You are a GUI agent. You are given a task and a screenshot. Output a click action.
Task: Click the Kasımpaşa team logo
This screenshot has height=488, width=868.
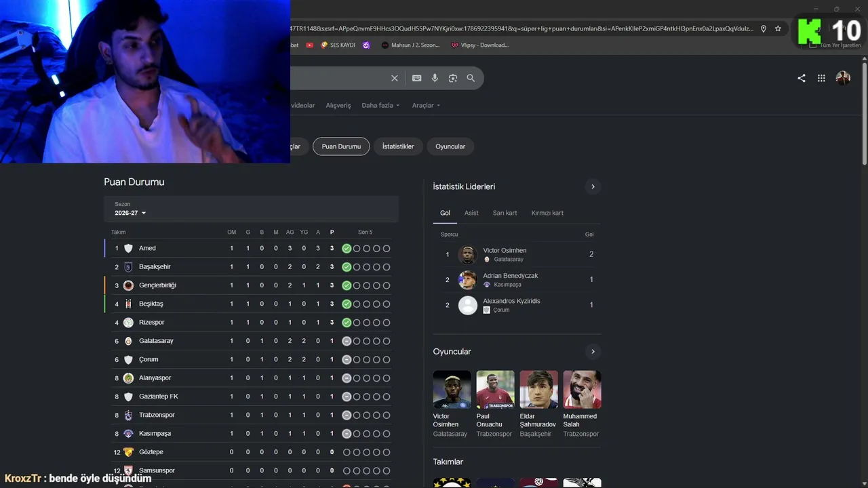tap(128, 434)
